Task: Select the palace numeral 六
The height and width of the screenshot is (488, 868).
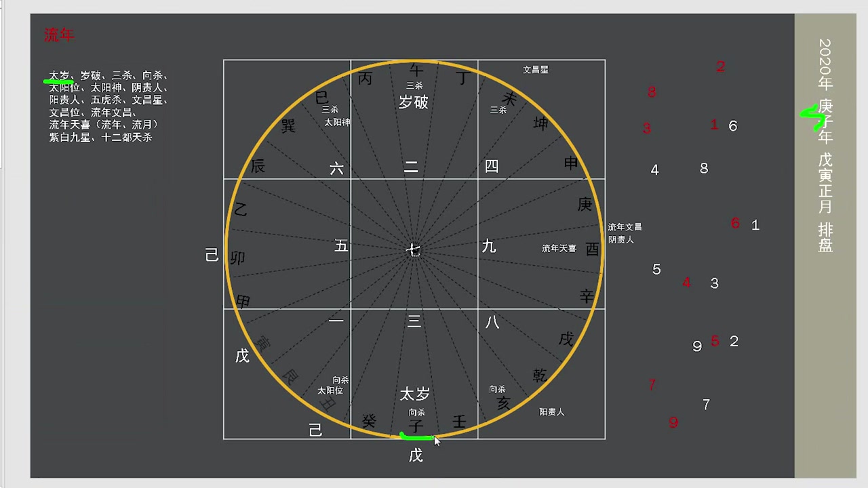Action: pos(337,169)
